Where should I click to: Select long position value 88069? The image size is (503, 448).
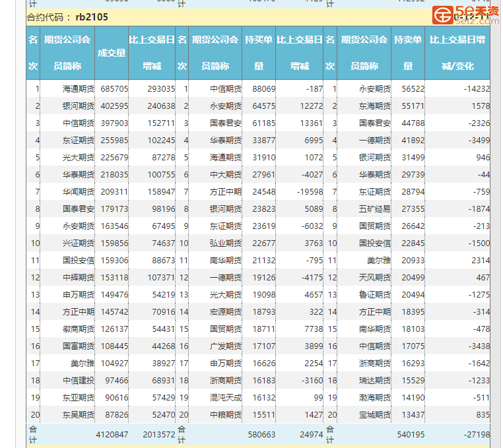click(x=263, y=89)
